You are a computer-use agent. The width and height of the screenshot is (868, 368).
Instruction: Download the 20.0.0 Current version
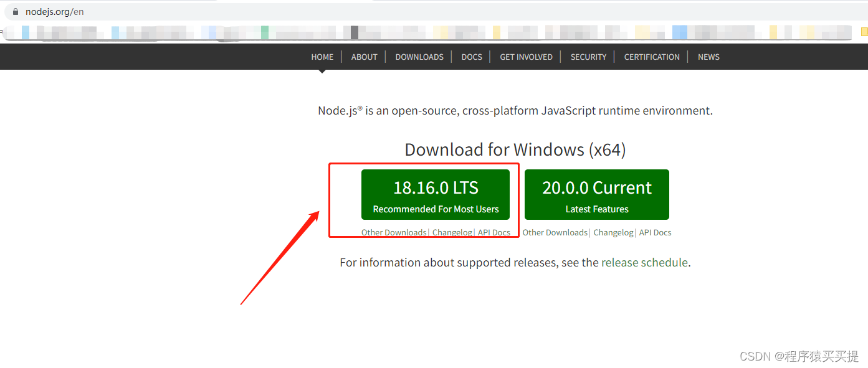(597, 194)
